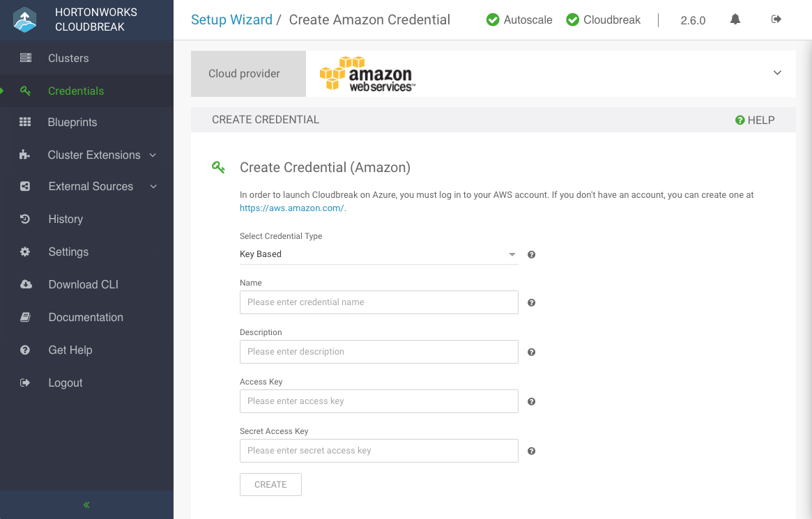
Task: Go to Clusters in the sidebar
Action: [x=68, y=58]
